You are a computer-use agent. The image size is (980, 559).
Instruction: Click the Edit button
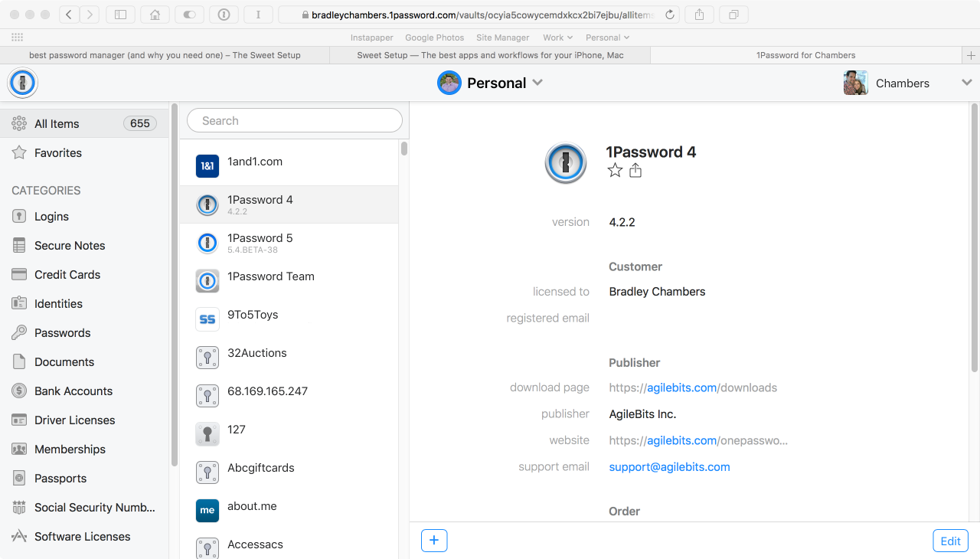951,541
